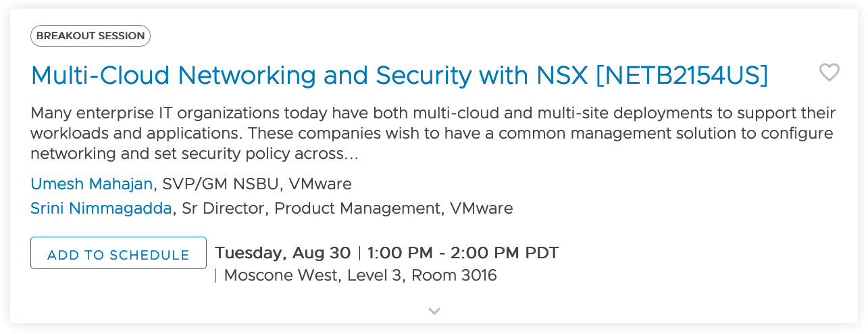Click the SVP/GM NSBU, VMware title text
This screenshot has width=868, height=334.
(257, 184)
